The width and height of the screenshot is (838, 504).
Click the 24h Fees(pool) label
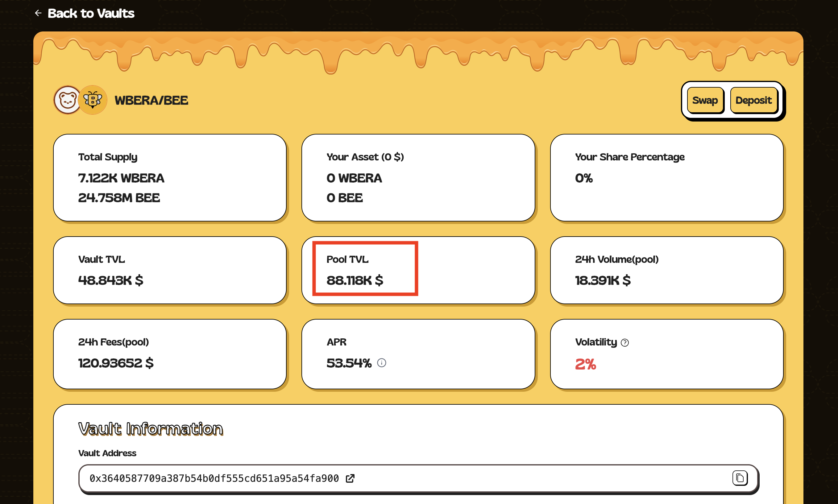[x=114, y=342]
